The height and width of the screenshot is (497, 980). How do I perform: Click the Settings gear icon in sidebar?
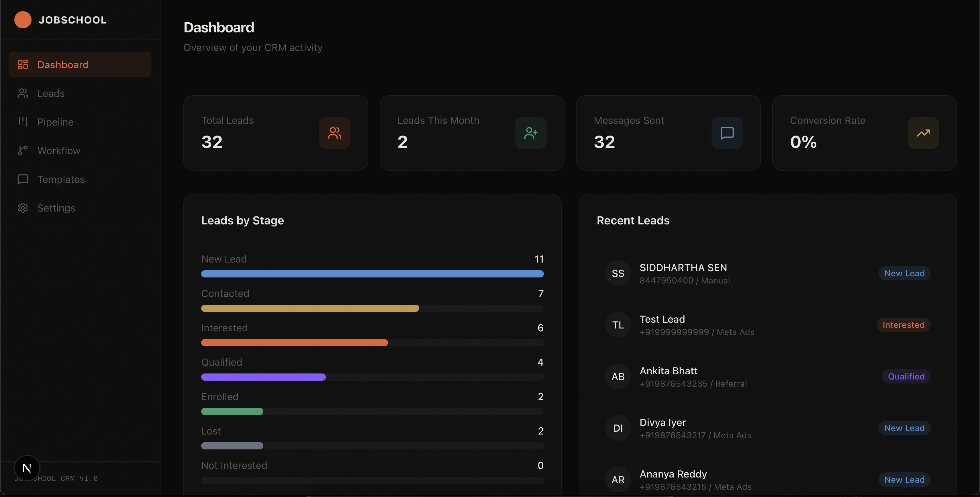(x=23, y=208)
